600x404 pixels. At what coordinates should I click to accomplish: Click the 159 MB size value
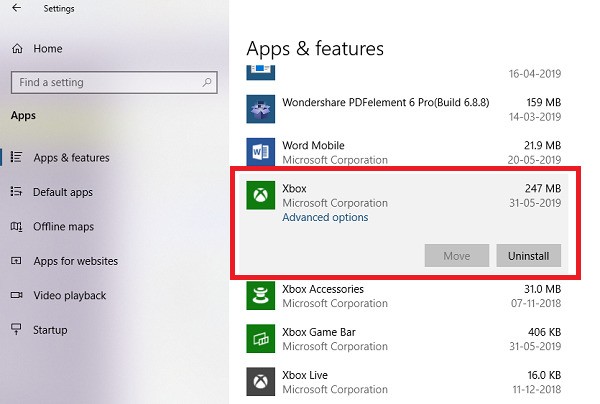[x=543, y=102]
